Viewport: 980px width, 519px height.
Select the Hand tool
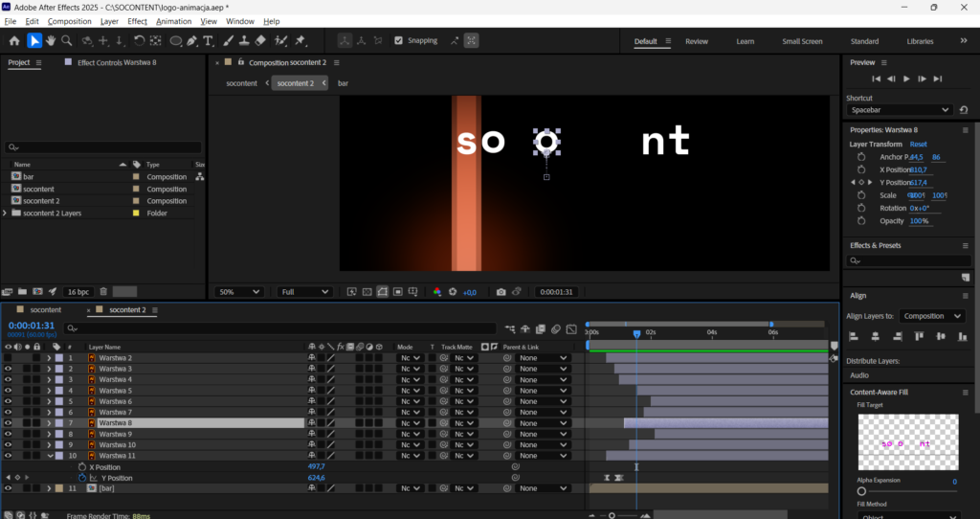50,40
